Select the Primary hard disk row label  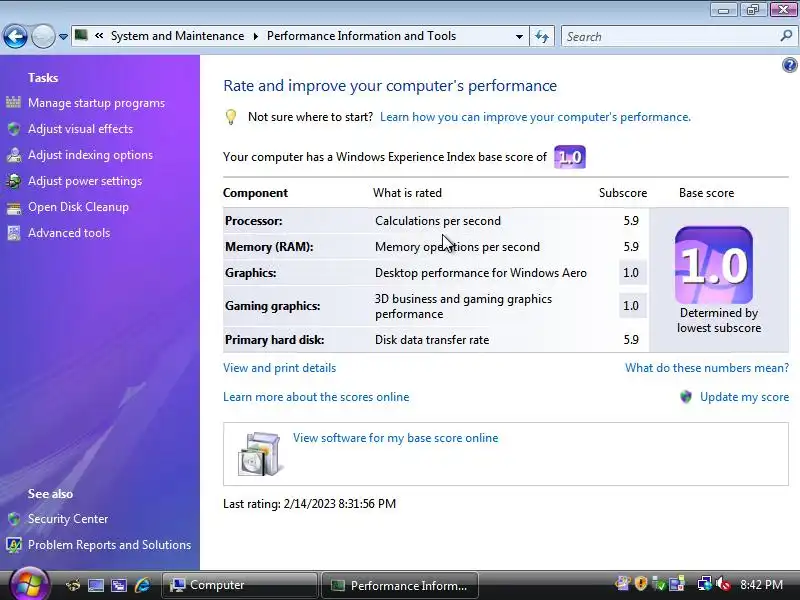(x=274, y=340)
